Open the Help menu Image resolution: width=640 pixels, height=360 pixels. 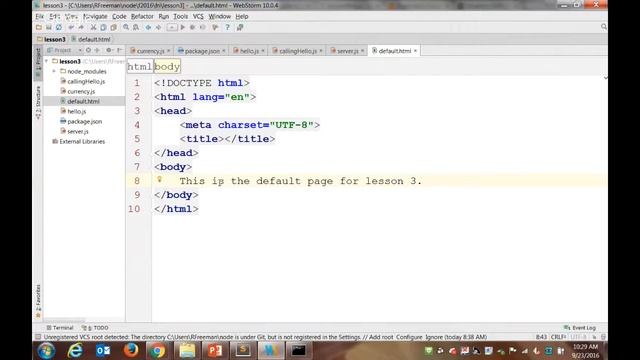pyautogui.click(x=242, y=16)
